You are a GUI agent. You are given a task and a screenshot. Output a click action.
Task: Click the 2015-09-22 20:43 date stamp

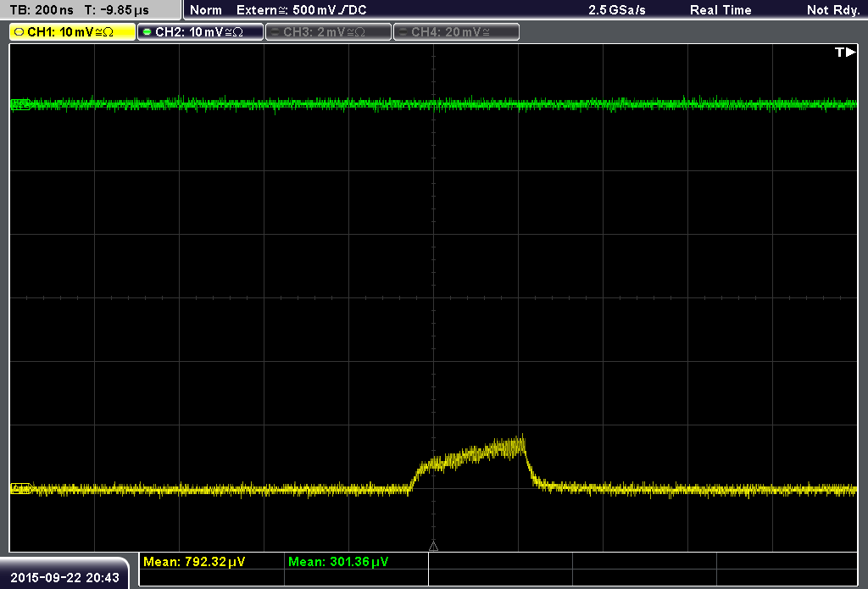[x=64, y=577]
